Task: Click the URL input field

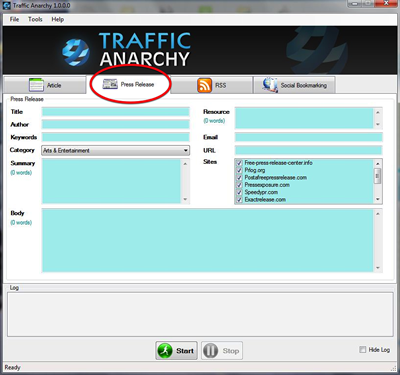Action: [x=309, y=150]
